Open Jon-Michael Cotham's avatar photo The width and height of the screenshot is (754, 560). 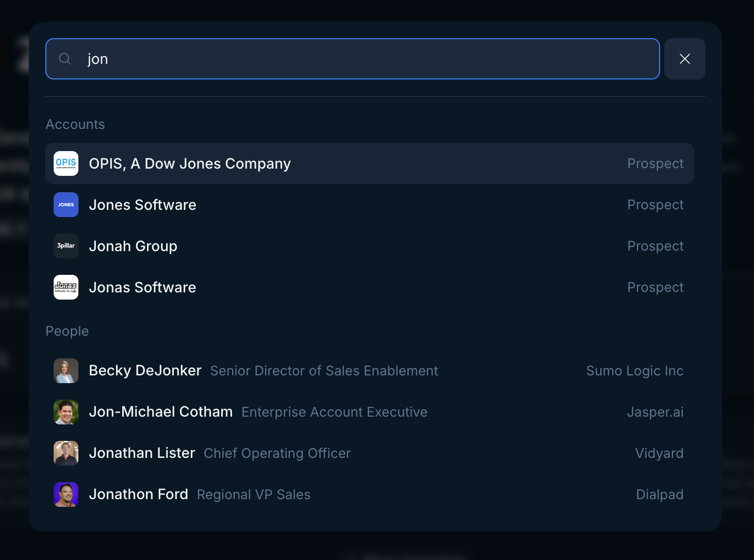(66, 412)
